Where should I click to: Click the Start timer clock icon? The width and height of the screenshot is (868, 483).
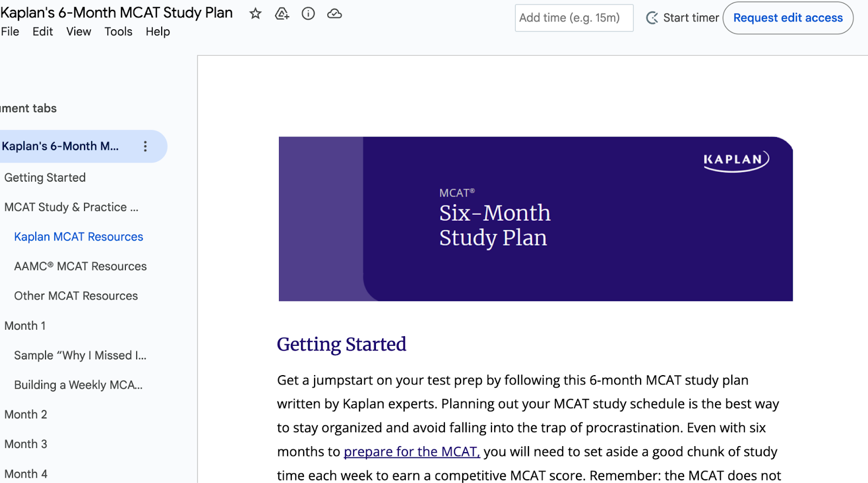(x=652, y=18)
